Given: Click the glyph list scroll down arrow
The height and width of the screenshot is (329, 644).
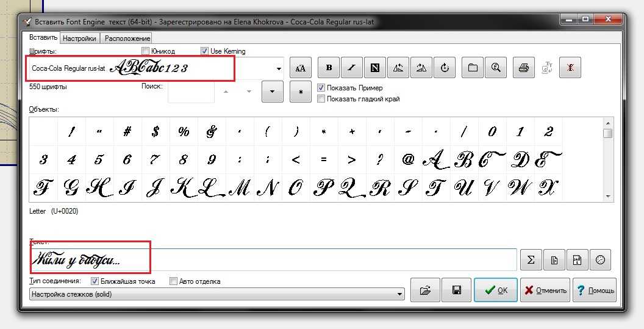Looking at the screenshot, I should coord(608,197).
